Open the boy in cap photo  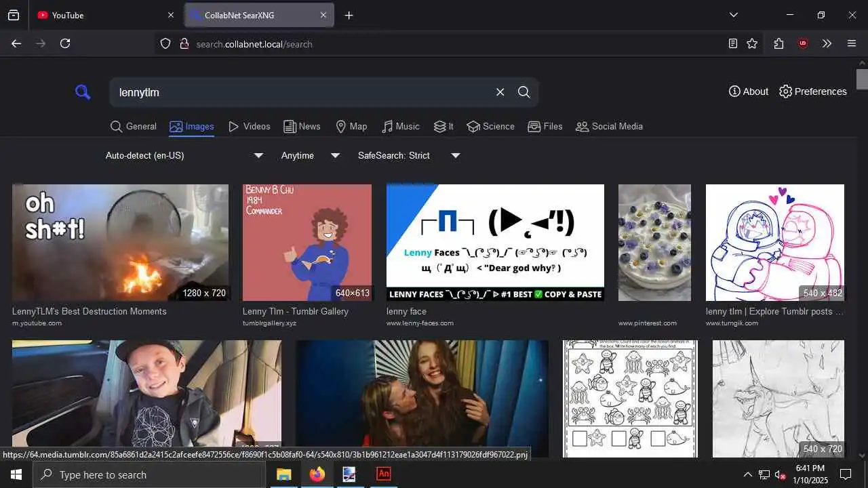tap(146, 399)
